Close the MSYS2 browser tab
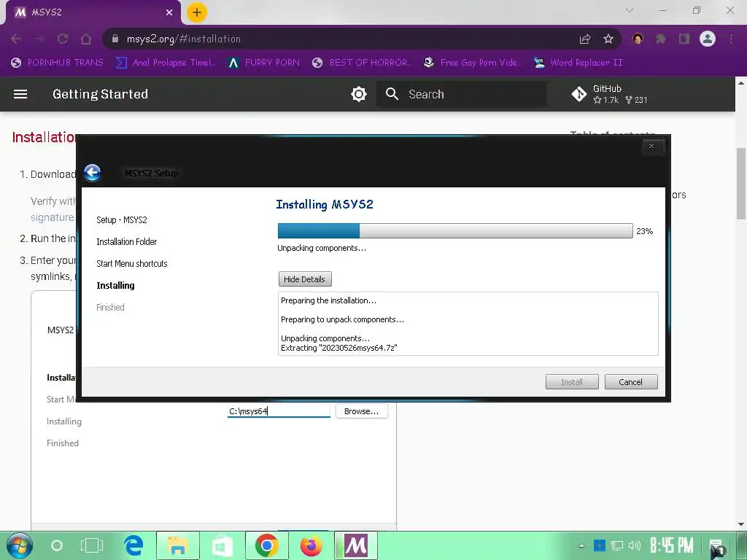 [169, 12]
